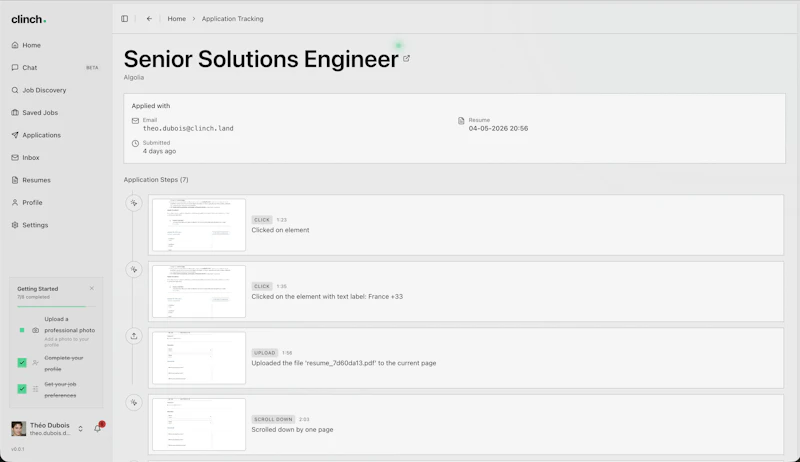Screen dimensions: 800x462
Task: Click the CLICK badge at 1:23
Action: pyautogui.click(x=262, y=220)
